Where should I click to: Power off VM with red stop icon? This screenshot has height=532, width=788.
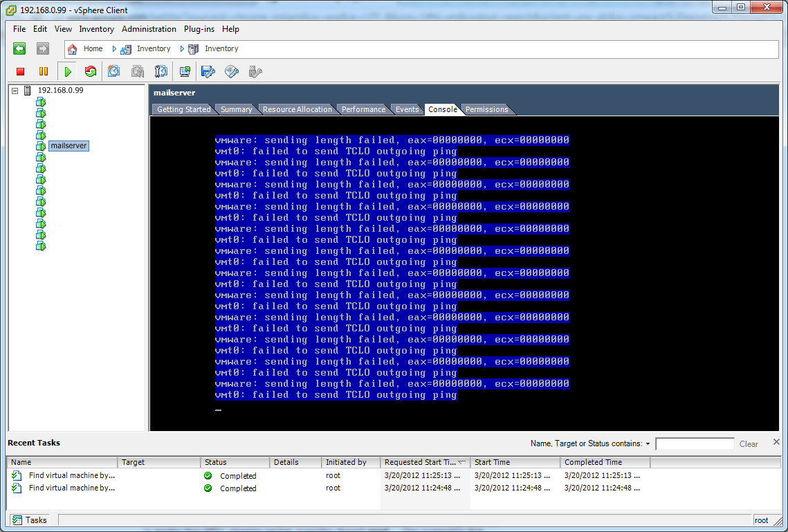coord(20,71)
